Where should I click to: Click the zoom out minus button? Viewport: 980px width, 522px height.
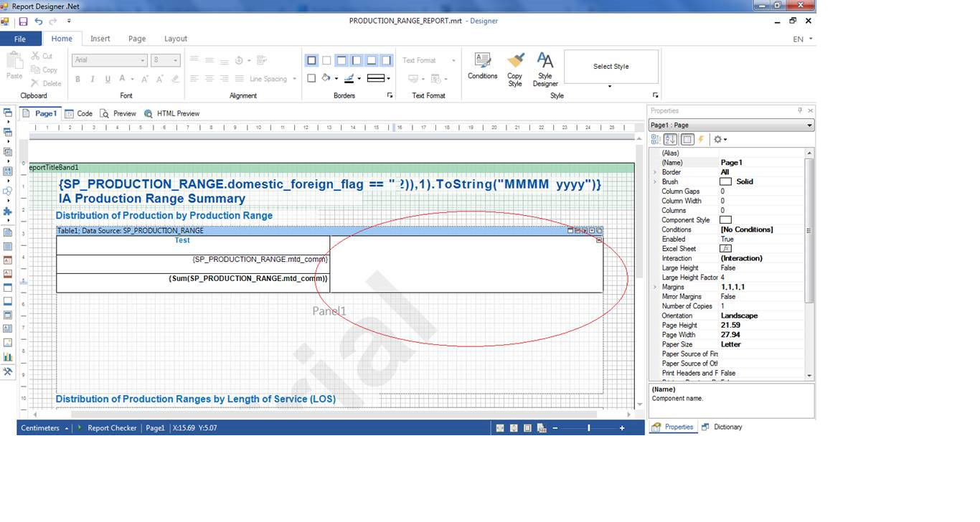coord(555,428)
